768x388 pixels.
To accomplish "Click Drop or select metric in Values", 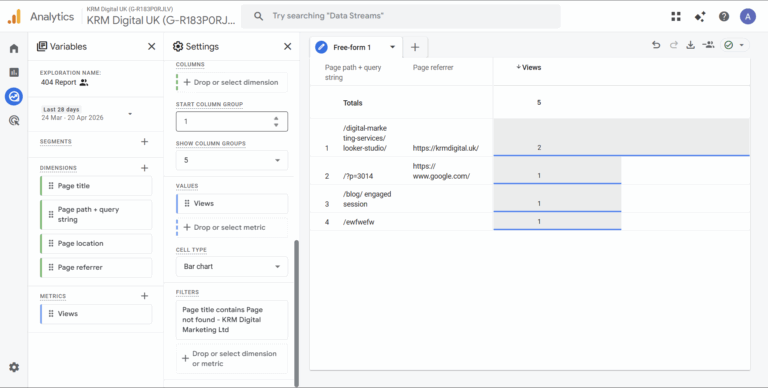I will click(232, 227).
